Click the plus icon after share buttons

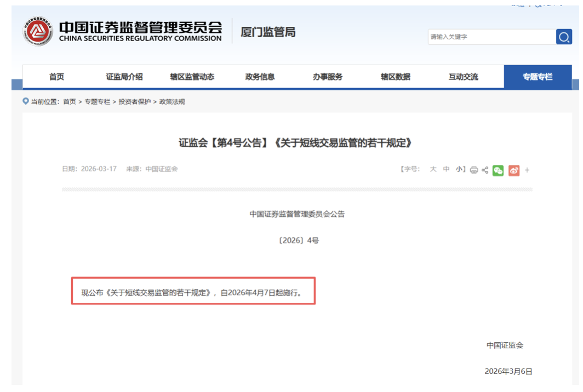527,170
